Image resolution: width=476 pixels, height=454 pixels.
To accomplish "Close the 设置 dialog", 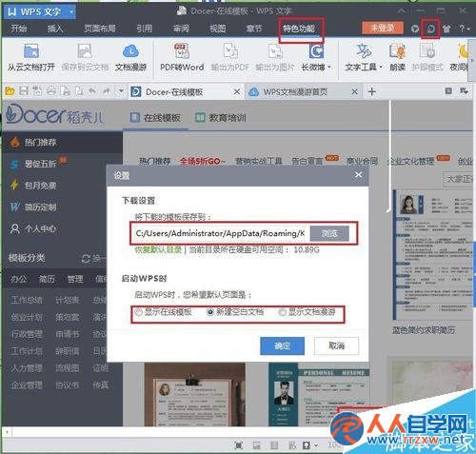I will coord(359,175).
